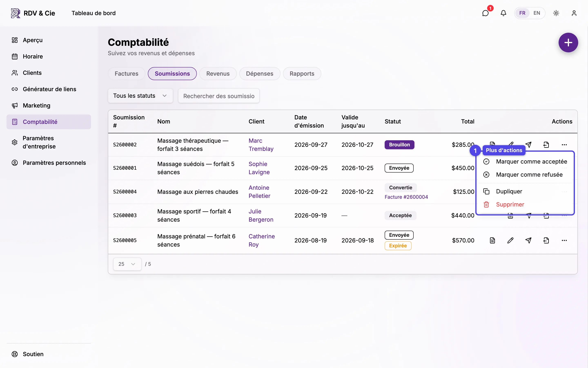The image size is (588, 368).
Task: Edit S2600005 with the pencil icon
Action: coord(510,240)
